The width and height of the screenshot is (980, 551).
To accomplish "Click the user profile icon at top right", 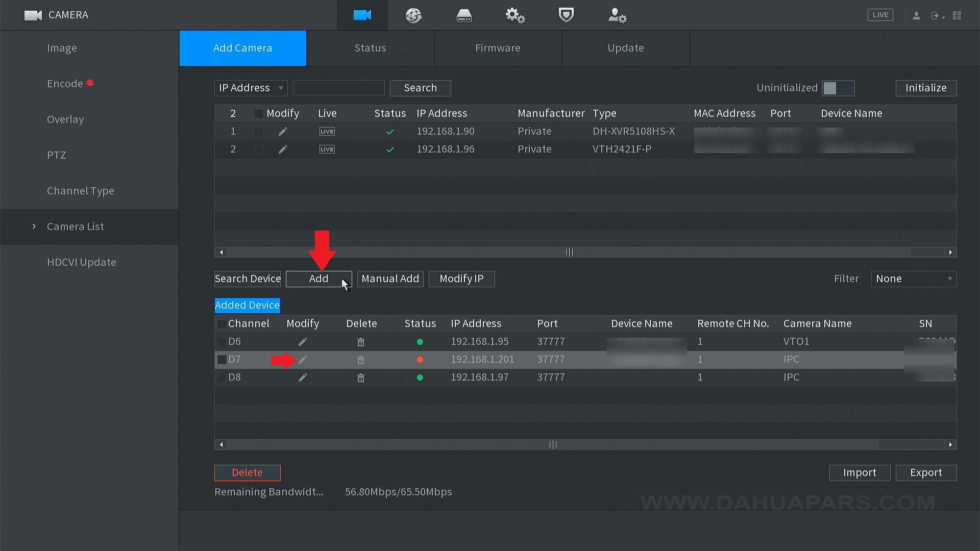I will 916,16.
